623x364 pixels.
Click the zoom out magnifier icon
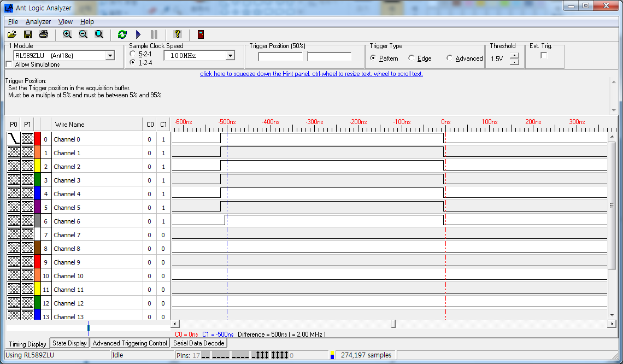(83, 34)
